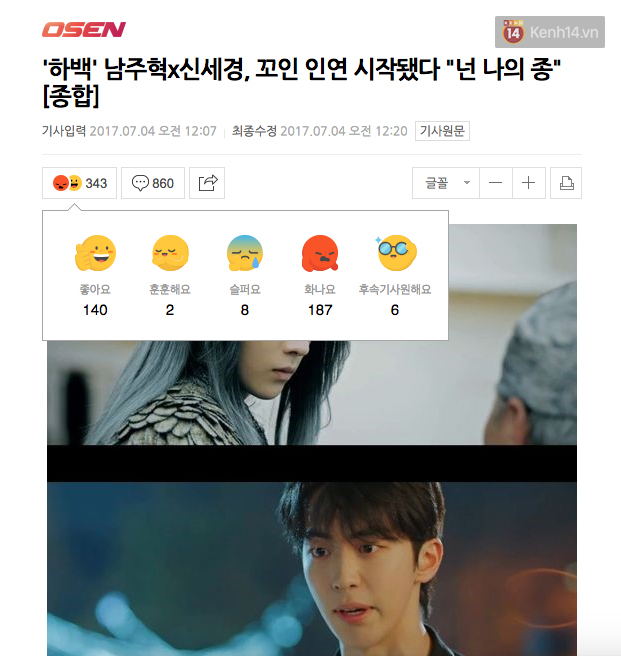The width and height of the screenshot is (621, 656).
Task: Choose the 후속기사원해요 glasses emoji
Action: click(x=395, y=252)
